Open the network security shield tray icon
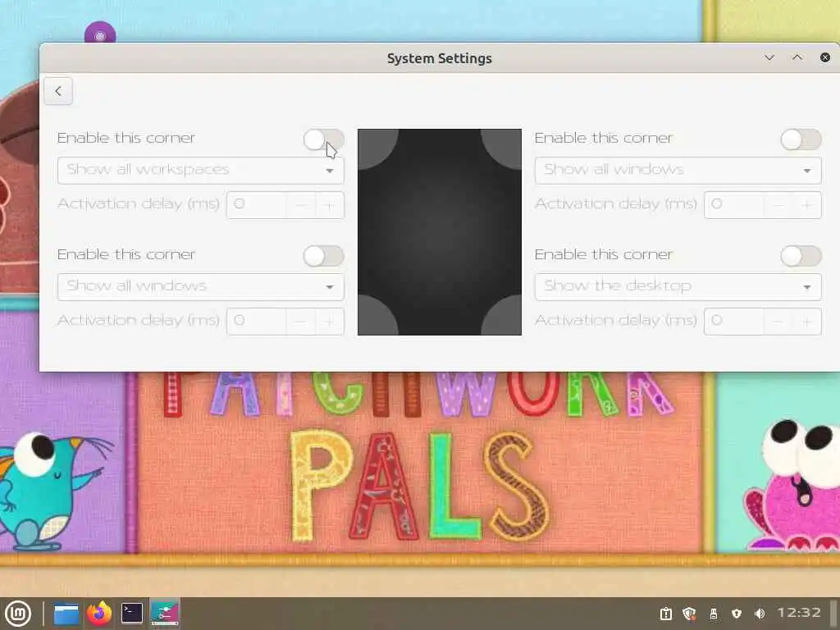 point(737,614)
